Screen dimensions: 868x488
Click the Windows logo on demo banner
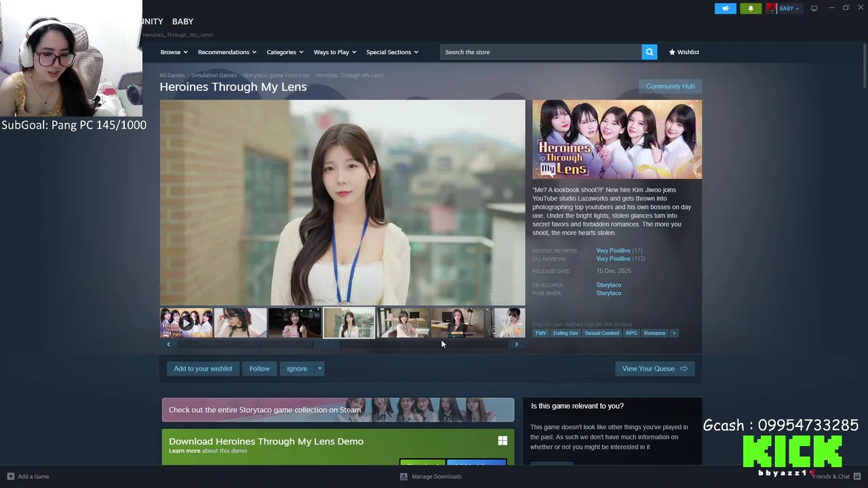tap(502, 441)
